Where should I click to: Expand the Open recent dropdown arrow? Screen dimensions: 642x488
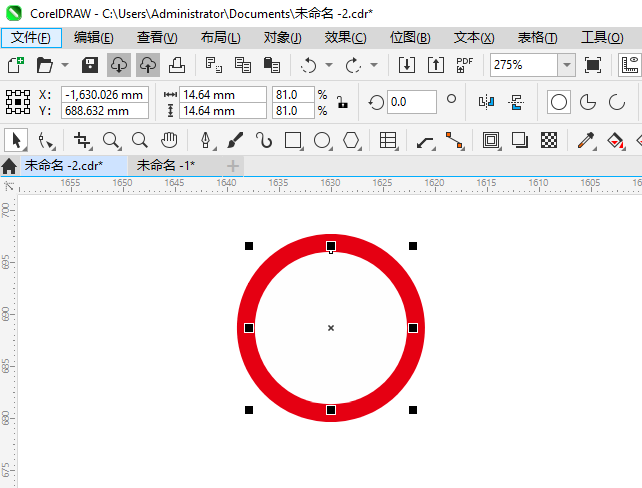tap(65, 65)
